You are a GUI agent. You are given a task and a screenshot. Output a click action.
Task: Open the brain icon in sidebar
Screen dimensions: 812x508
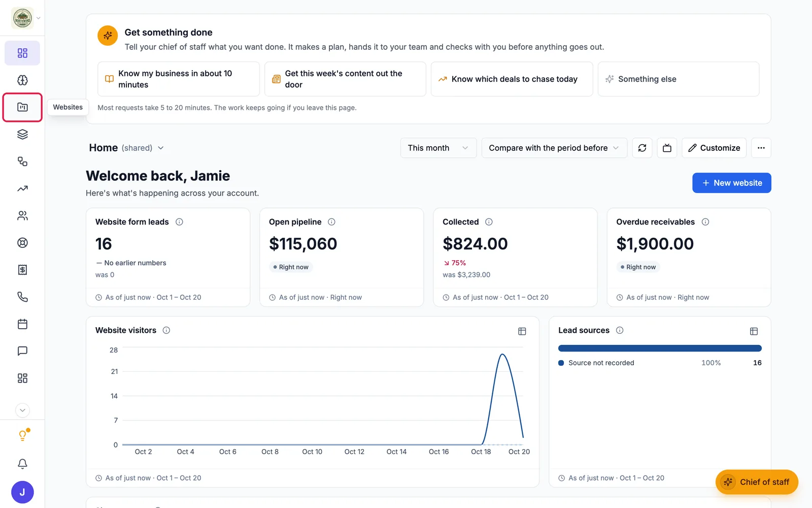[22, 80]
